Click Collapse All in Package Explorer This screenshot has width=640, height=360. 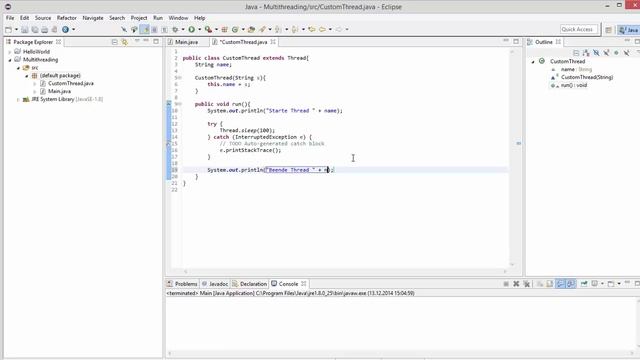(115, 42)
